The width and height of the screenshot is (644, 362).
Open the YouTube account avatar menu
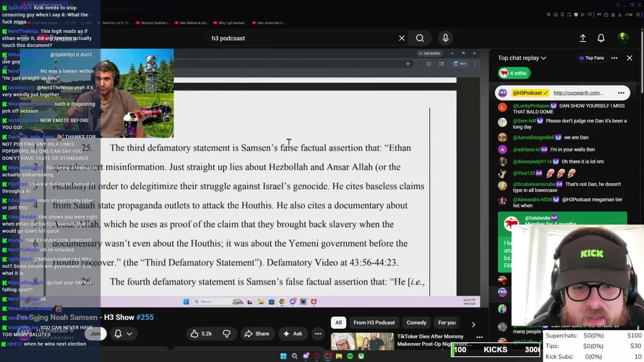[x=623, y=38]
